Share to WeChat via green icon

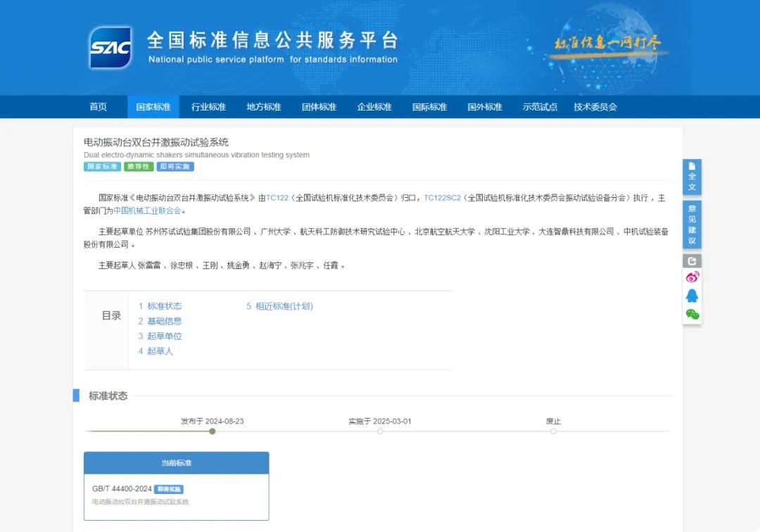click(692, 314)
